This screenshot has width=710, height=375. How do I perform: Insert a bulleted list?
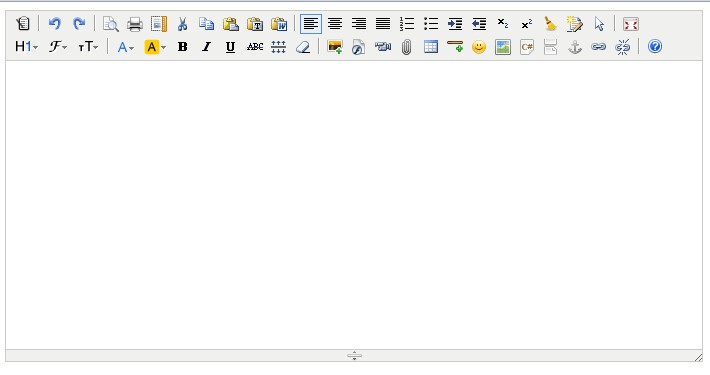tap(431, 24)
